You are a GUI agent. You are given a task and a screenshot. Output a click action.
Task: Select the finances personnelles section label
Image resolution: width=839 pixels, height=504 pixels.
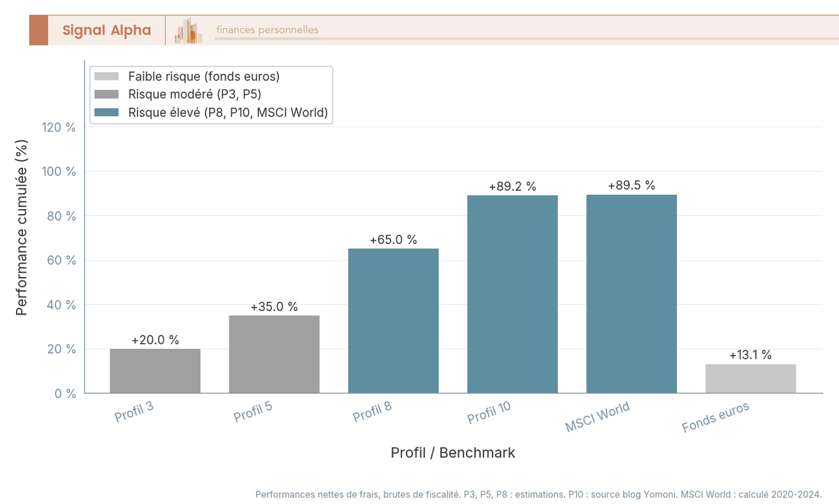pos(267,30)
